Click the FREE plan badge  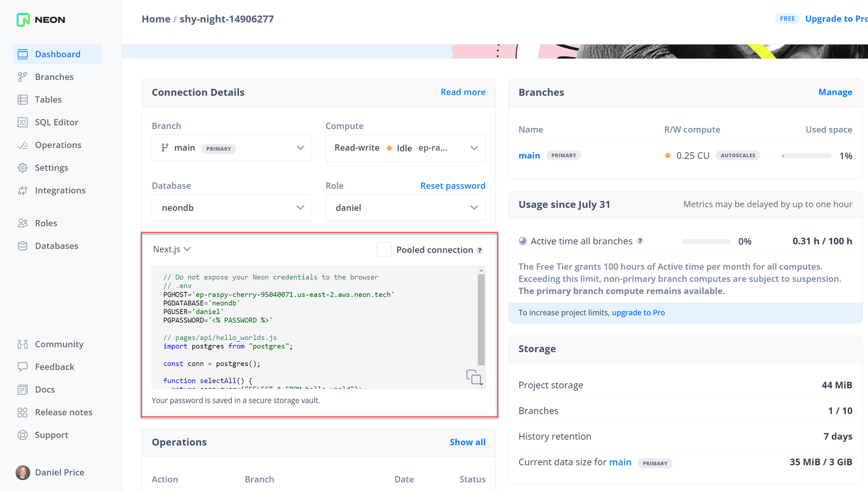pos(787,19)
